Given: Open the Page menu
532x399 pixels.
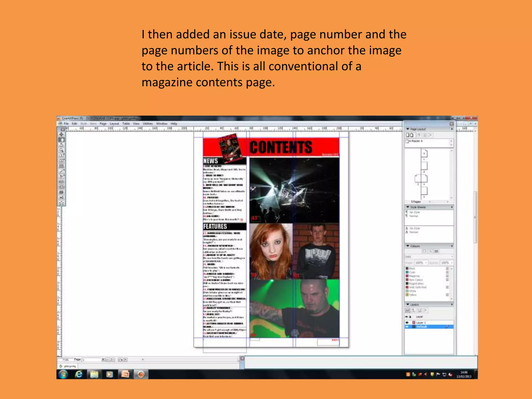Looking at the screenshot, I should (103, 124).
